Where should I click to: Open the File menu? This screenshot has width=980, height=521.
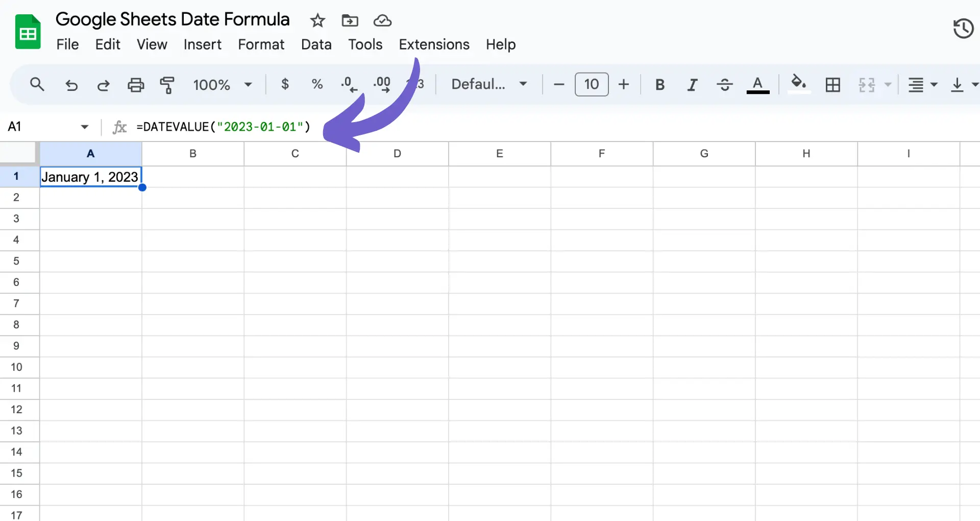(x=67, y=44)
